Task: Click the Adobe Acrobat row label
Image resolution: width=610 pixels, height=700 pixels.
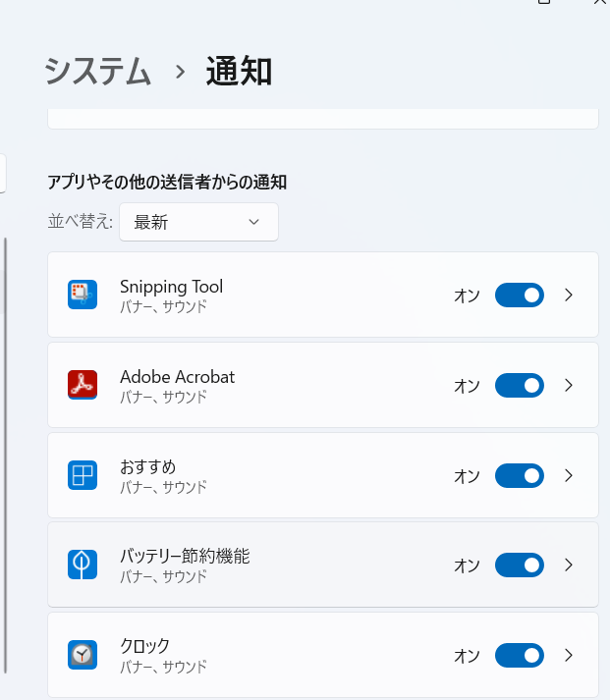Action: click(177, 377)
